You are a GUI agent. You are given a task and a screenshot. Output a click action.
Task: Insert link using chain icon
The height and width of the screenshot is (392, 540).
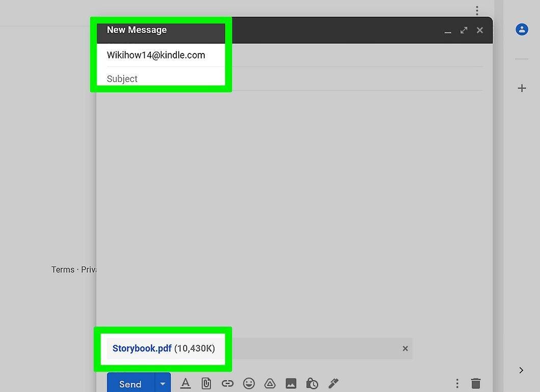click(x=227, y=383)
